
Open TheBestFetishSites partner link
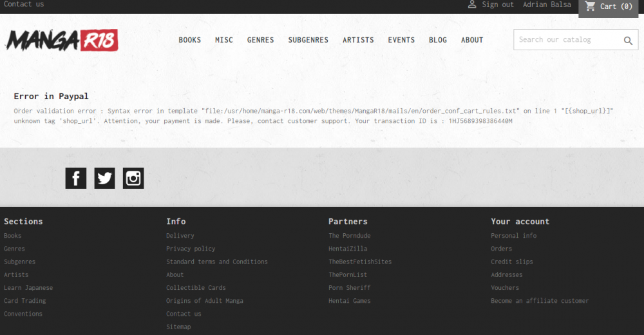click(360, 262)
